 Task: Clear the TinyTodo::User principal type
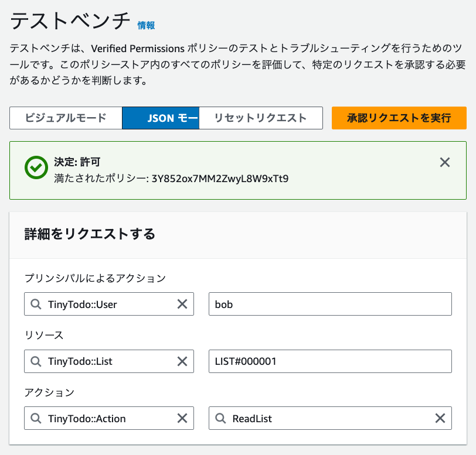(182, 304)
